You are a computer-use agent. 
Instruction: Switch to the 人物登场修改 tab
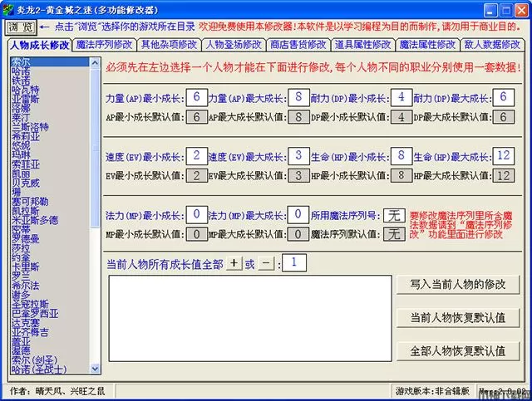pyautogui.click(x=234, y=44)
